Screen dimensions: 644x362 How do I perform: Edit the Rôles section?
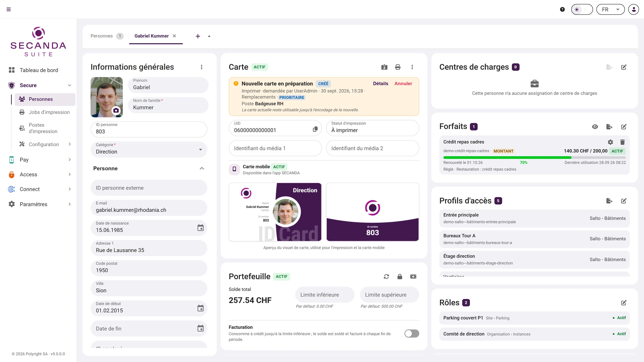coord(624,303)
